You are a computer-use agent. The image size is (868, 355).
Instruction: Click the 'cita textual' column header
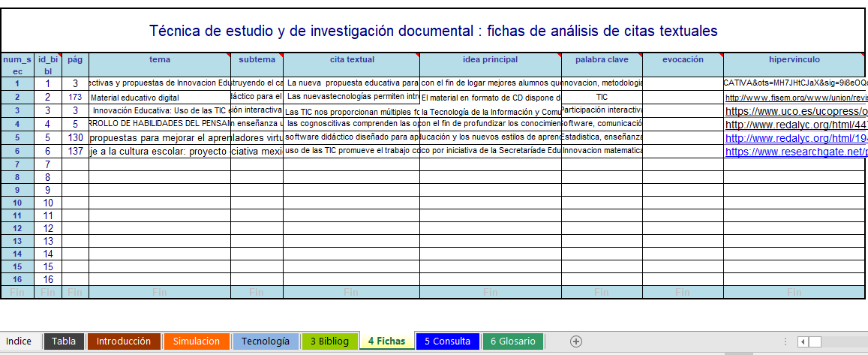click(352, 65)
